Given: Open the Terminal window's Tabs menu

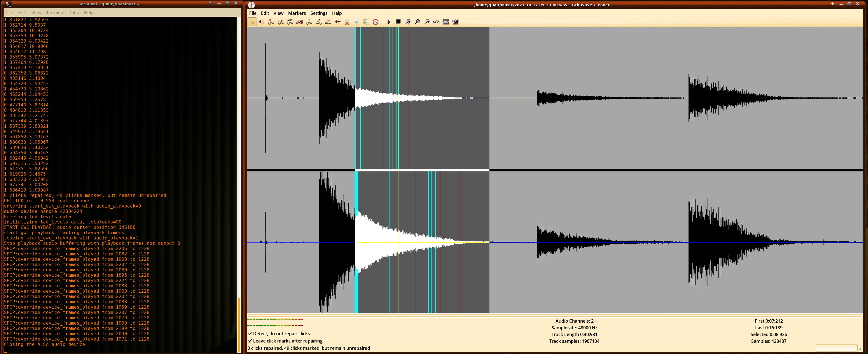Looking at the screenshot, I should 74,13.
